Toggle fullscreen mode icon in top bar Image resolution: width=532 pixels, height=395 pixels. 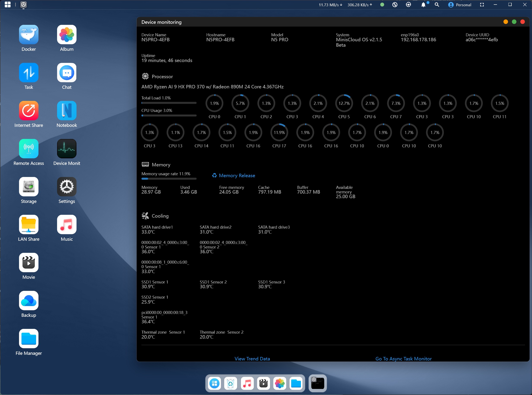(x=482, y=5)
